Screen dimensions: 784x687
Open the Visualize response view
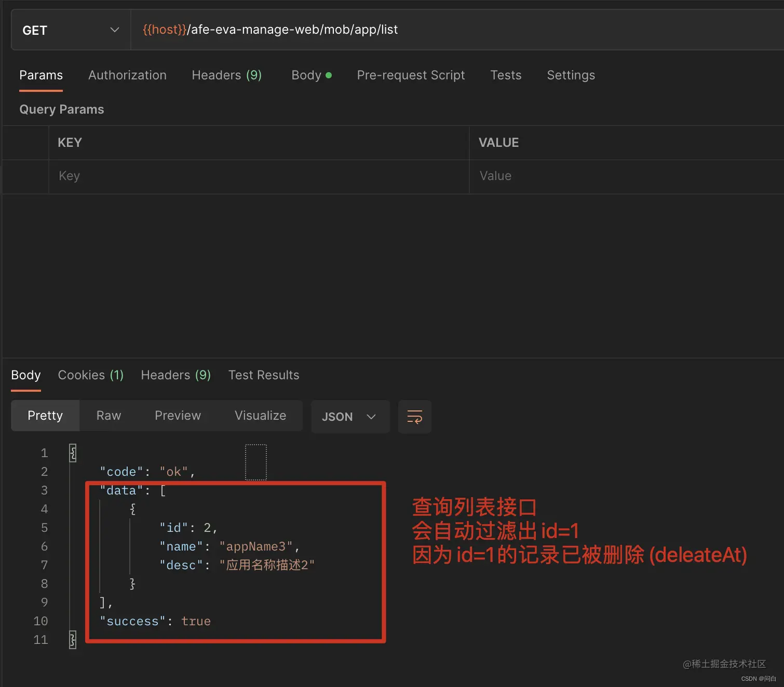pyautogui.click(x=260, y=415)
